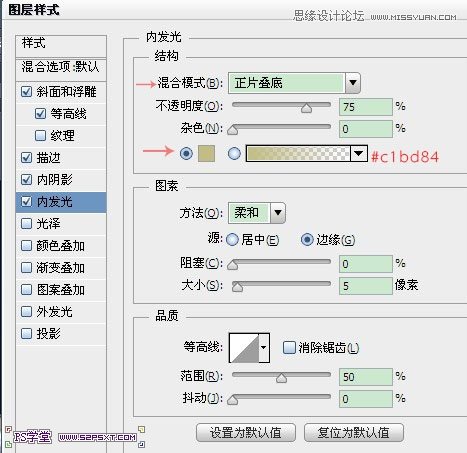Image resolution: width=467 pixels, height=453 pixels.
Task: Click the 范围 value field showing 50
Action: (366, 377)
